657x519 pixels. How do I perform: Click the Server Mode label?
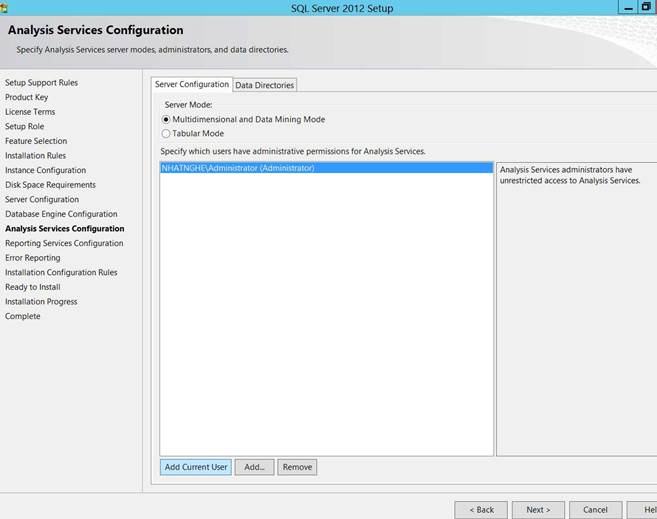click(x=188, y=105)
